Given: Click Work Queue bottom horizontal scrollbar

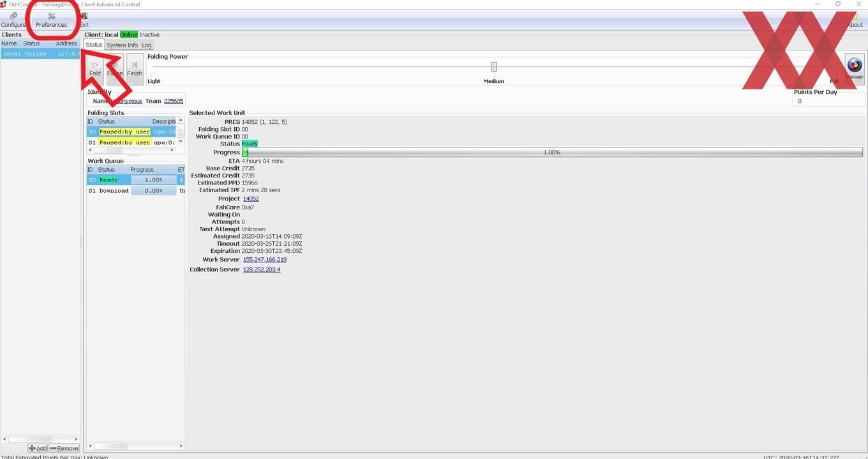Looking at the screenshot, I should click(x=135, y=446).
